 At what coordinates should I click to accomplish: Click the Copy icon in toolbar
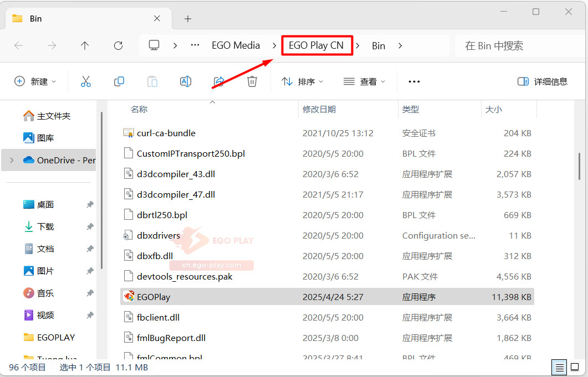pos(119,81)
